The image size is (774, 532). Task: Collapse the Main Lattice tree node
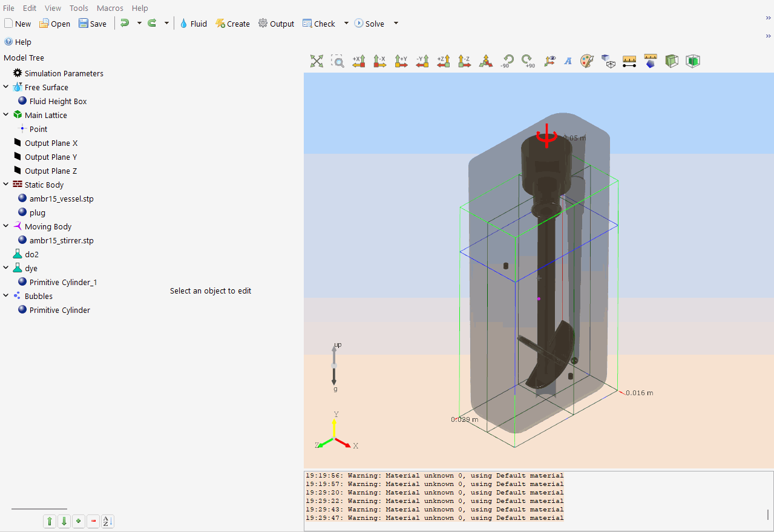pyautogui.click(x=6, y=115)
